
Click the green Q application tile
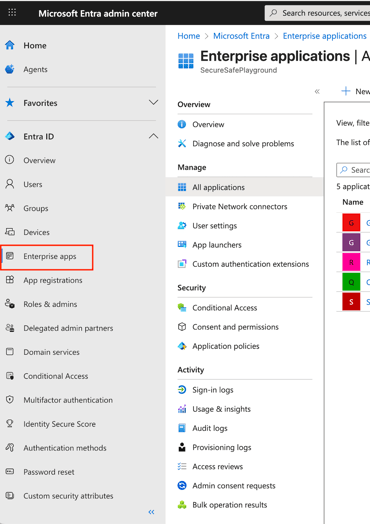351,282
